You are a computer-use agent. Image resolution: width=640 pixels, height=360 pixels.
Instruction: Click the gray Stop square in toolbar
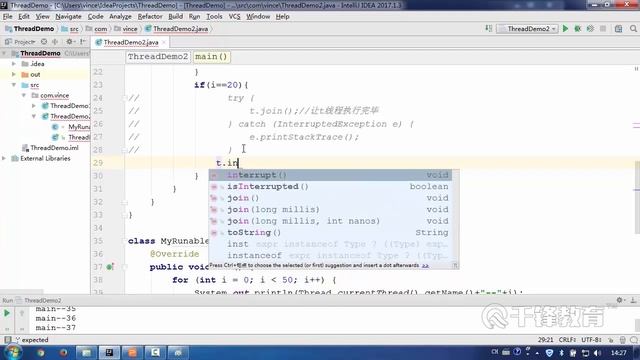[603, 29]
